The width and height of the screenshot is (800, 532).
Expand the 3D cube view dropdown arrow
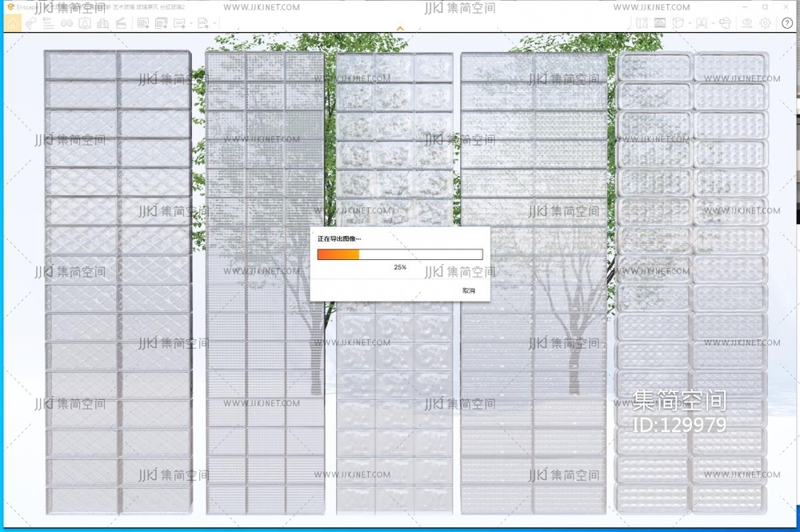(x=688, y=24)
